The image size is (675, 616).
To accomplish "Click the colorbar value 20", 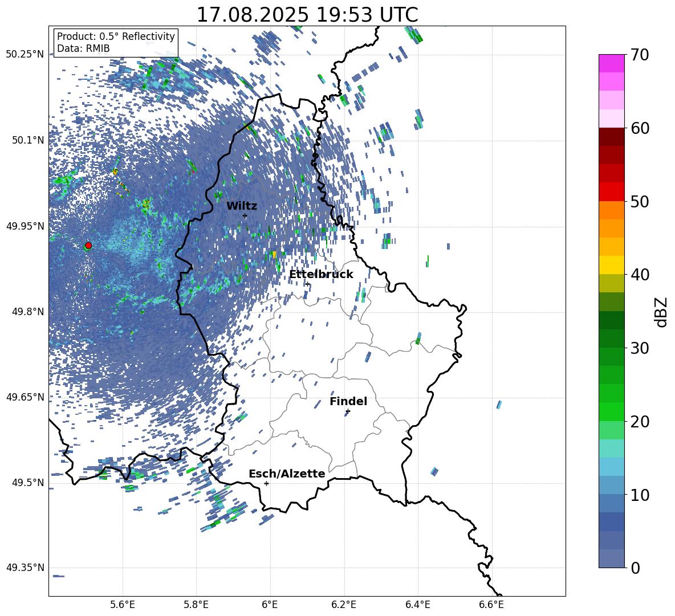I will (x=639, y=421).
